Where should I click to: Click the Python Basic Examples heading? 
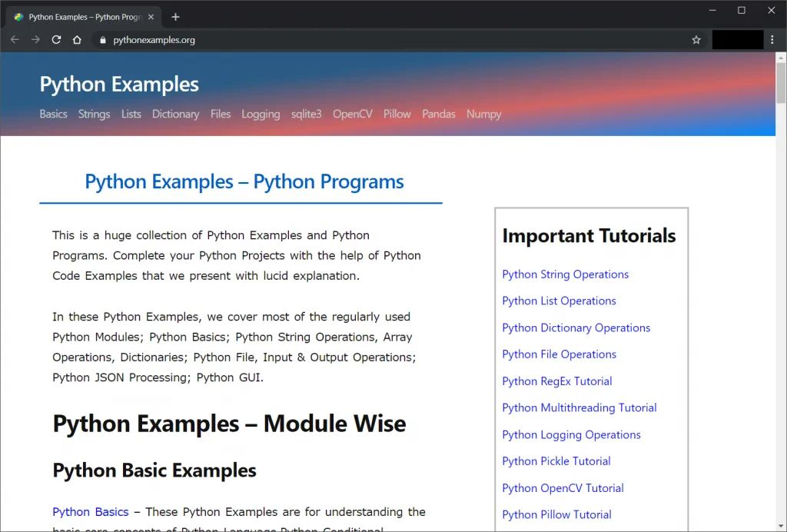pos(154,470)
